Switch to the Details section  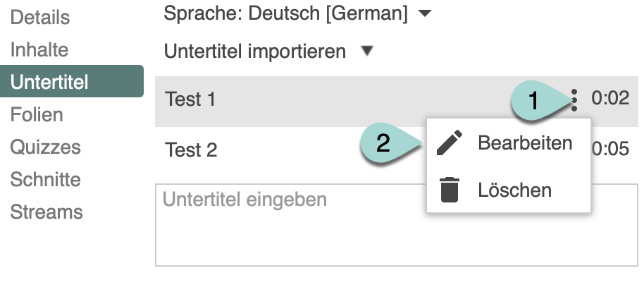tap(40, 18)
